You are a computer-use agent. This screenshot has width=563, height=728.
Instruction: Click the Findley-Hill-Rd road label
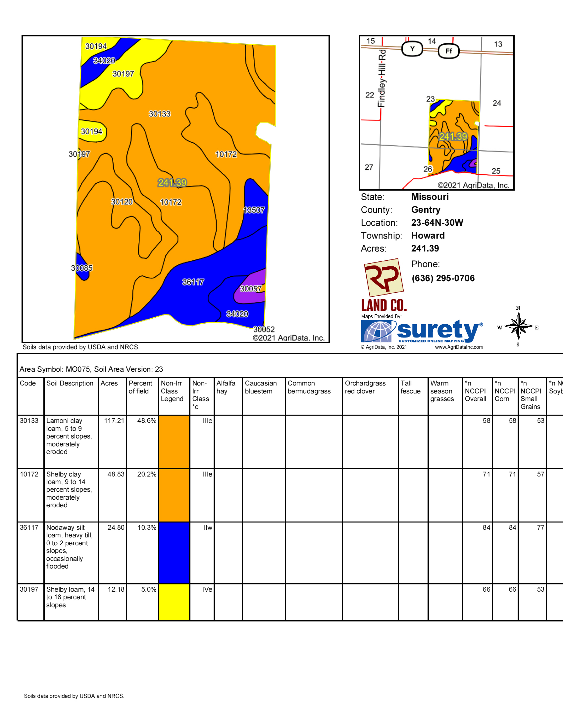pyautogui.click(x=382, y=78)
